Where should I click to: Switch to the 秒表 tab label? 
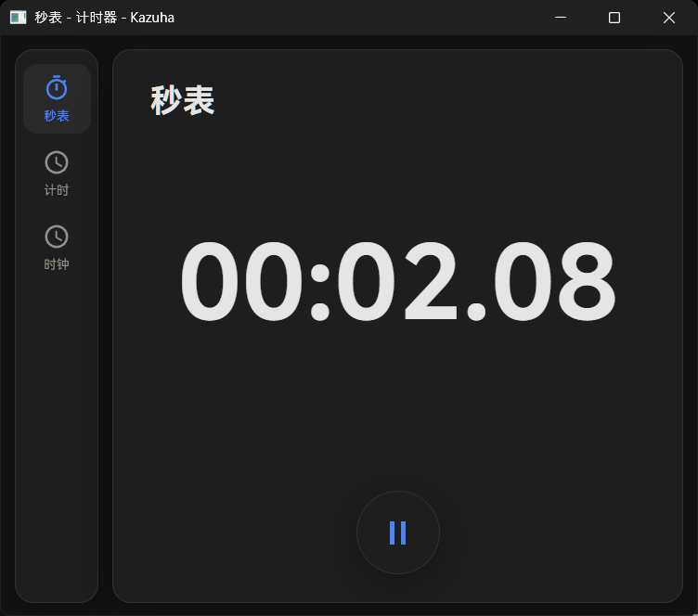pos(57,116)
